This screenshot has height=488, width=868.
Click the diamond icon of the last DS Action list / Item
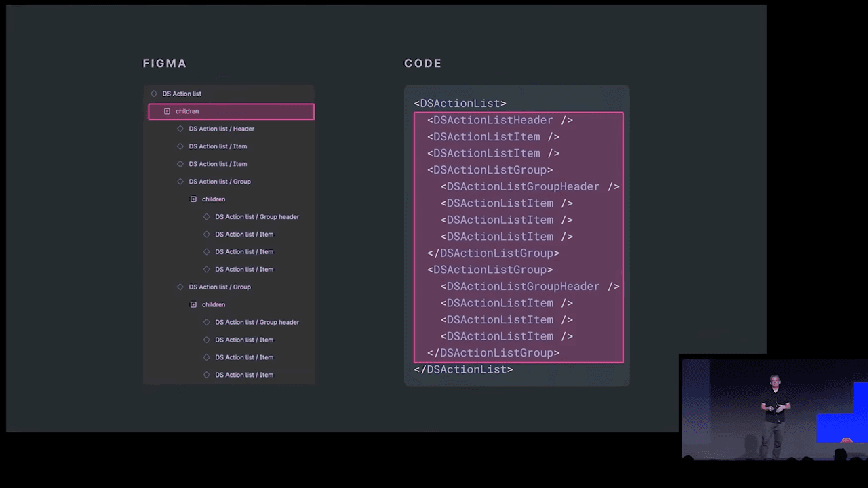(x=207, y=375)
